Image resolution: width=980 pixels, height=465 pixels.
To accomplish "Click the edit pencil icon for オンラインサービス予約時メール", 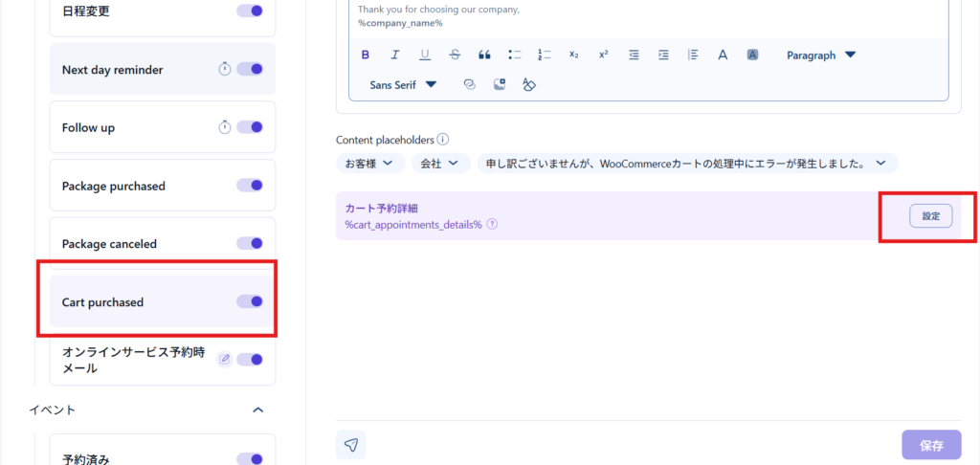I will click(225, 360).
